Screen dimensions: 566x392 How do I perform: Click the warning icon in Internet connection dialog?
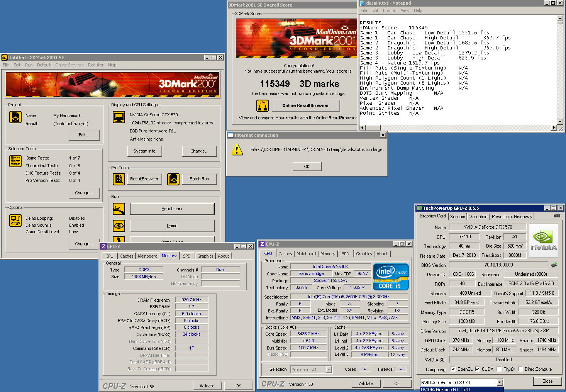coord(237,150)
